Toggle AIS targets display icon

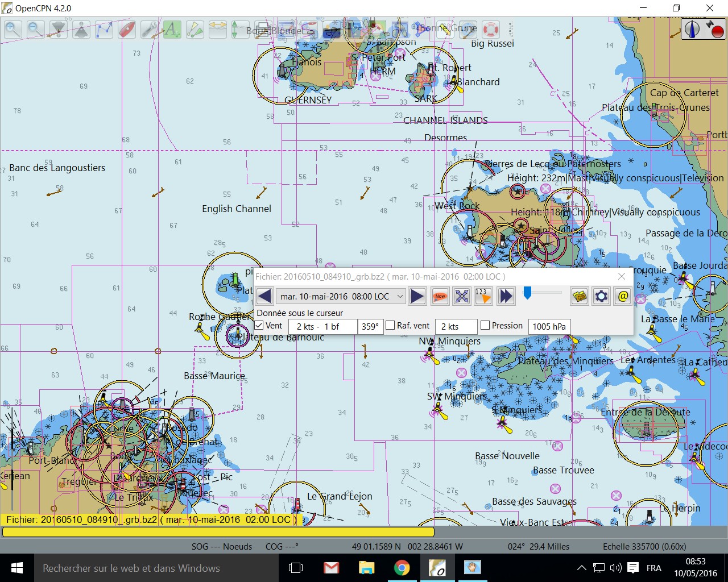[195, 29]
